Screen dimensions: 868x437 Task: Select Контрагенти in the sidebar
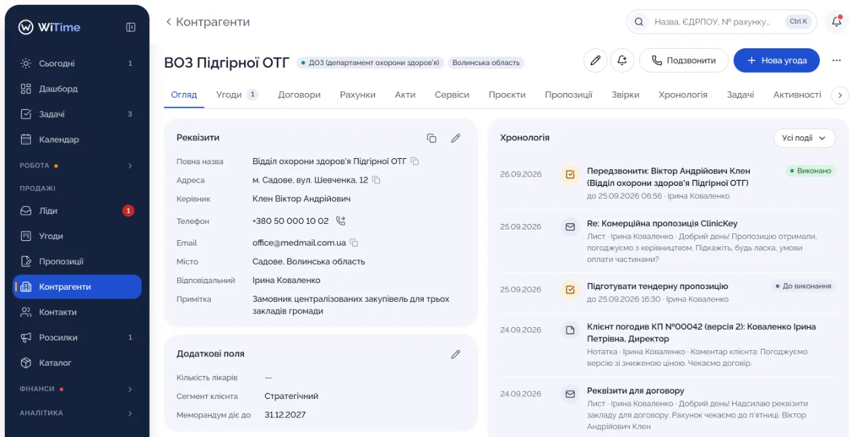[77, 287]
